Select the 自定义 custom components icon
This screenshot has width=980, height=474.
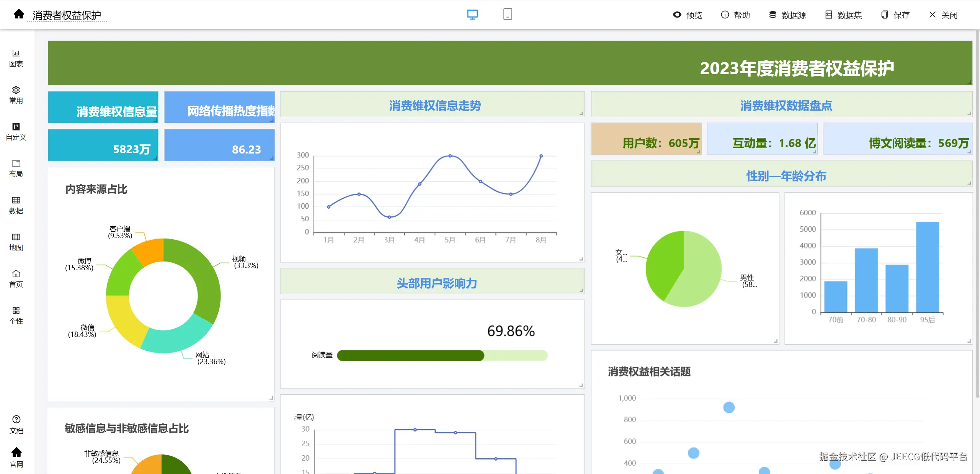pyautogui.click(x=16, y=131)
